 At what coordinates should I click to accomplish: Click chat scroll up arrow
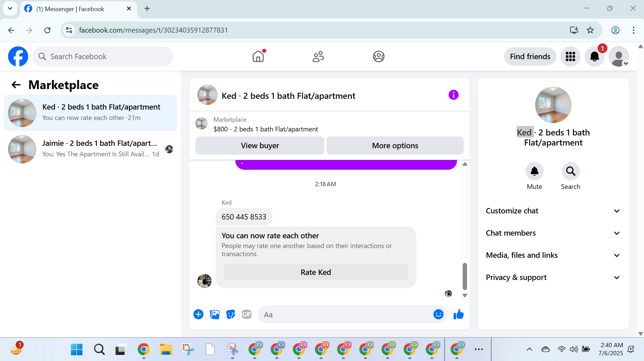(x=465, y=164)
